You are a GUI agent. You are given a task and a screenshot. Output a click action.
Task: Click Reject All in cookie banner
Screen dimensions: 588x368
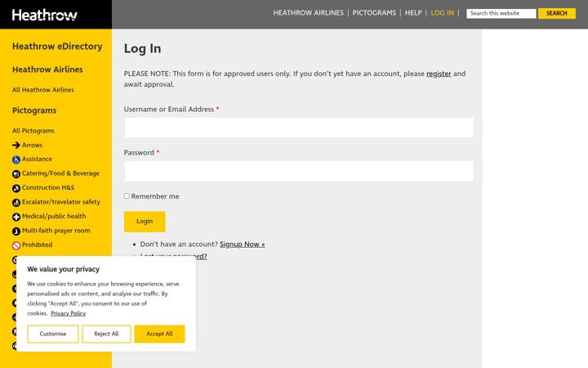[106, 334]
